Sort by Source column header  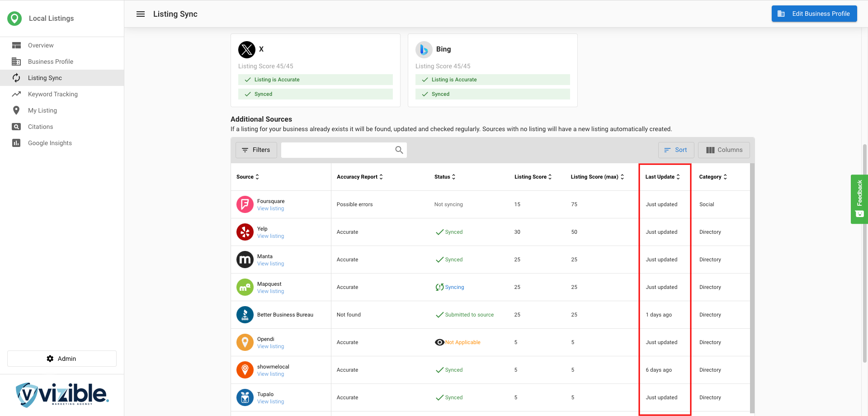tap(248, 177)
